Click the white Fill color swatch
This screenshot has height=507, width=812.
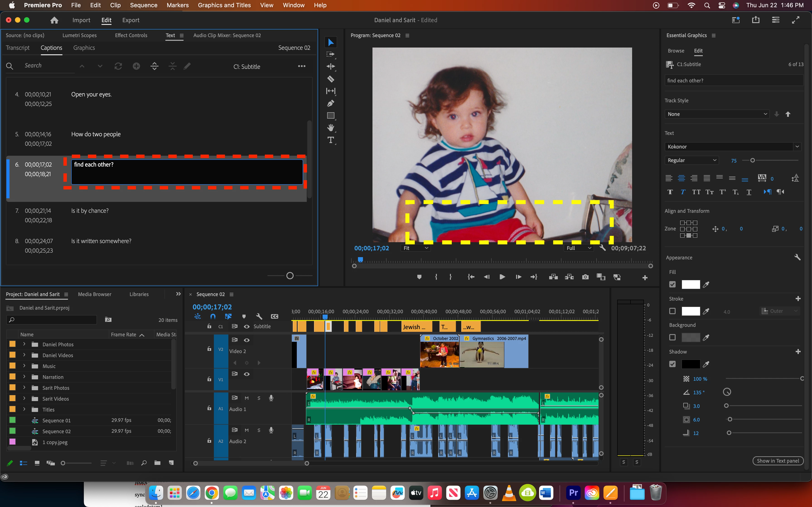coord(691,284)
